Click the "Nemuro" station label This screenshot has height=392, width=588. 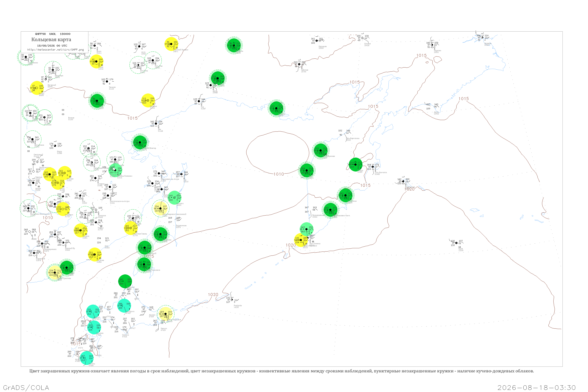(x=164, y=329)
